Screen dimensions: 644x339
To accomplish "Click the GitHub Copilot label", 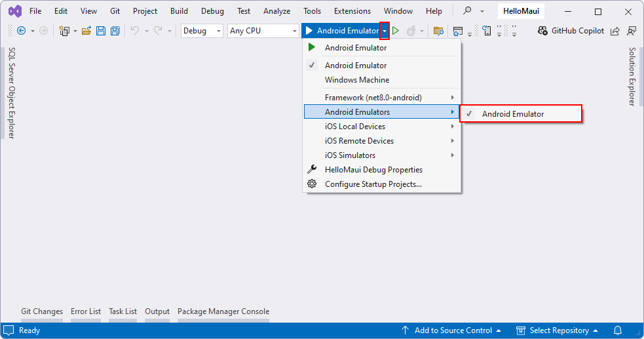I will click(578, 31).
